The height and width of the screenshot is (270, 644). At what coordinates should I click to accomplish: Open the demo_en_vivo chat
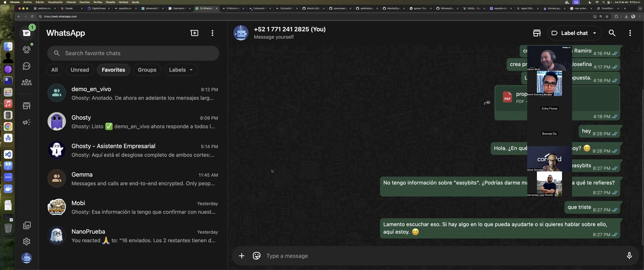point(133,93)
